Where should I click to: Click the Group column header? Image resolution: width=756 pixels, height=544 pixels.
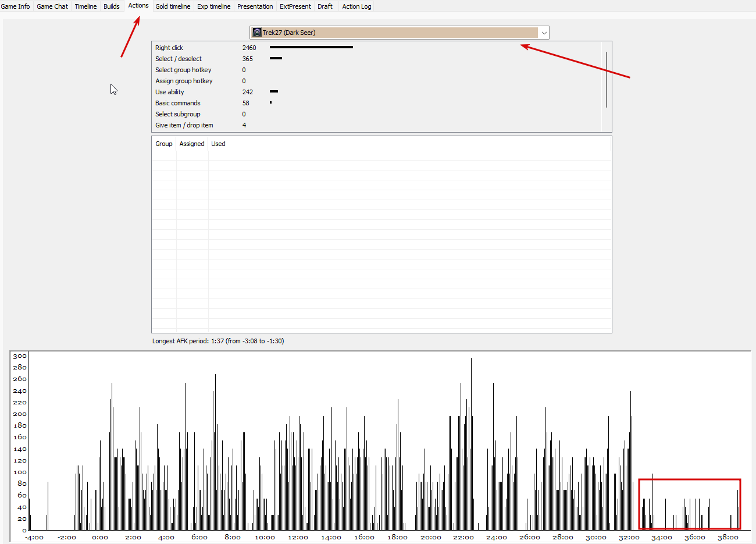coord(164,144)
